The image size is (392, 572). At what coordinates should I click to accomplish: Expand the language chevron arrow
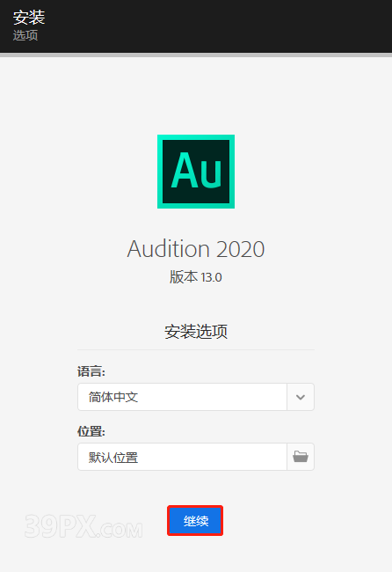tap(301, 397)
